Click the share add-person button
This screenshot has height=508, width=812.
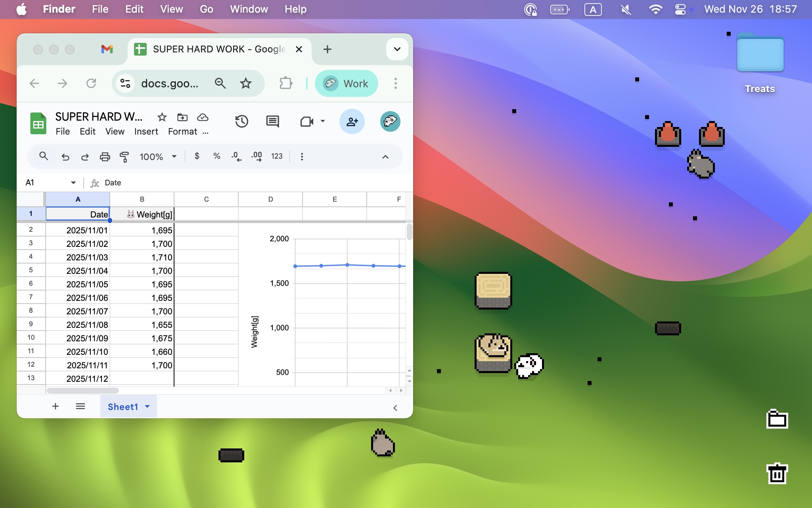point(352,121)
